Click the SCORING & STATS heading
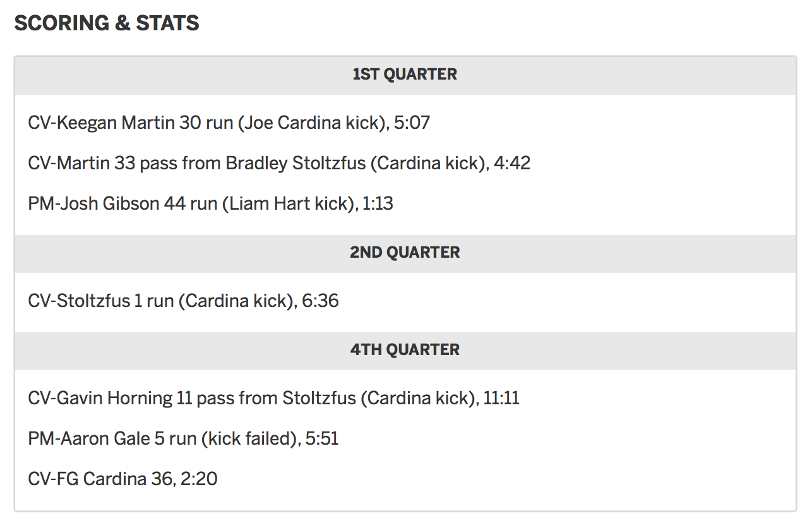Viewport: 812px width, 518px height. pyautogui.click(x=107, y=23)
